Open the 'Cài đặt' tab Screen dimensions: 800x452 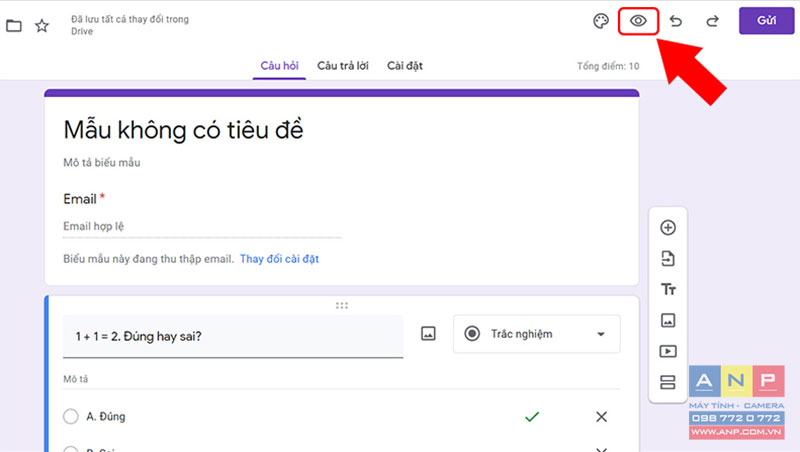pyautogui.click(x=405, y=66)
